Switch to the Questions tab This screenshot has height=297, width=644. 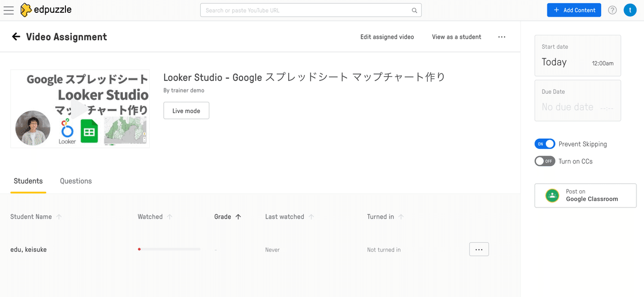(x=76, y=181)
